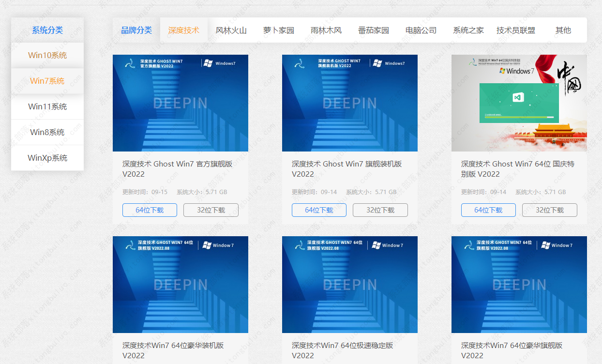Download 64-bit 国庆特别版 V2022
The height and width of the screenshot is (364, 602).
click(488, 210)
